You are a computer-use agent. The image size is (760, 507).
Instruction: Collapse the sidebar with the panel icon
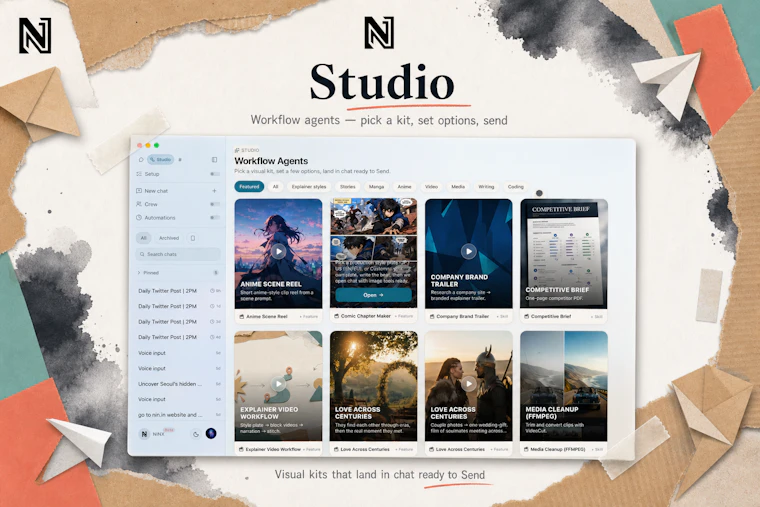tap(214, 159)
